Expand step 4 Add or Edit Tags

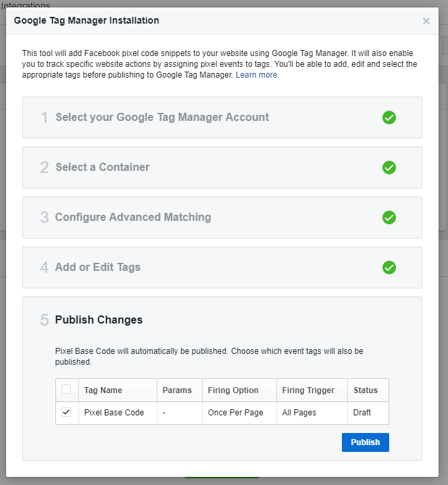(222, 267)
